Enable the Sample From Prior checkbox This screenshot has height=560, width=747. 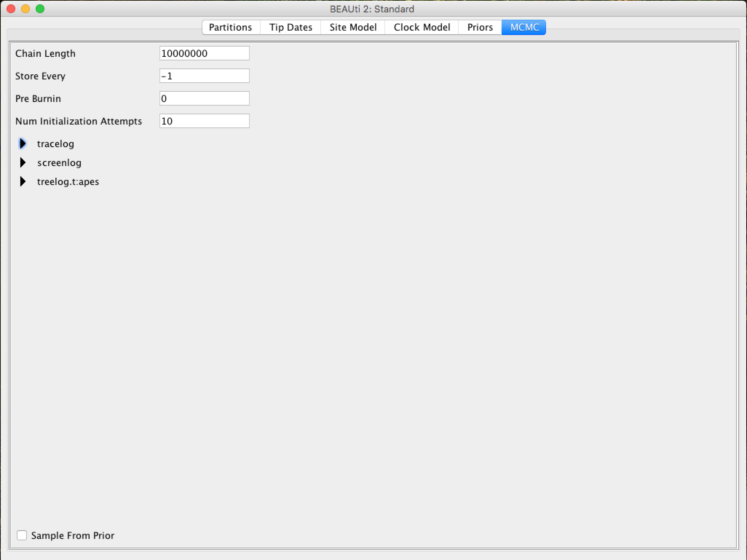click(22, 535)
